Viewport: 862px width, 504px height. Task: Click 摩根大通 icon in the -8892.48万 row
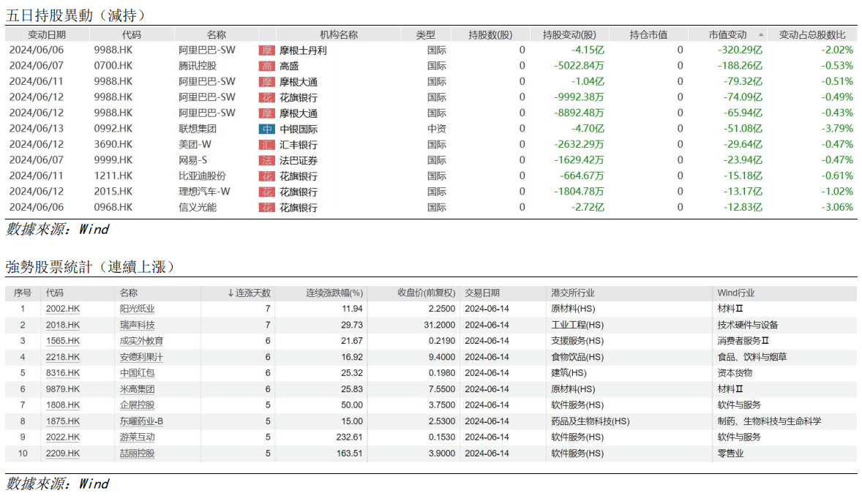266,113
